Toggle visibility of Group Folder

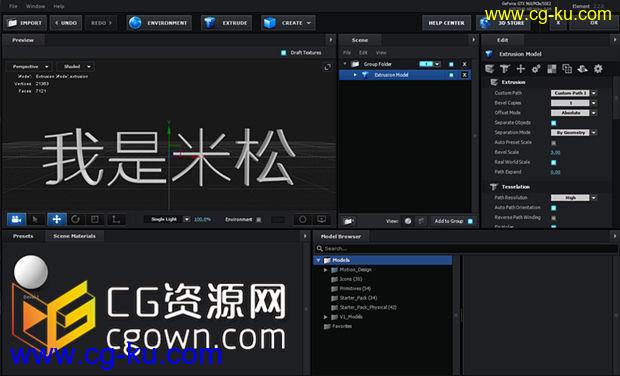[x=451, y=64]
